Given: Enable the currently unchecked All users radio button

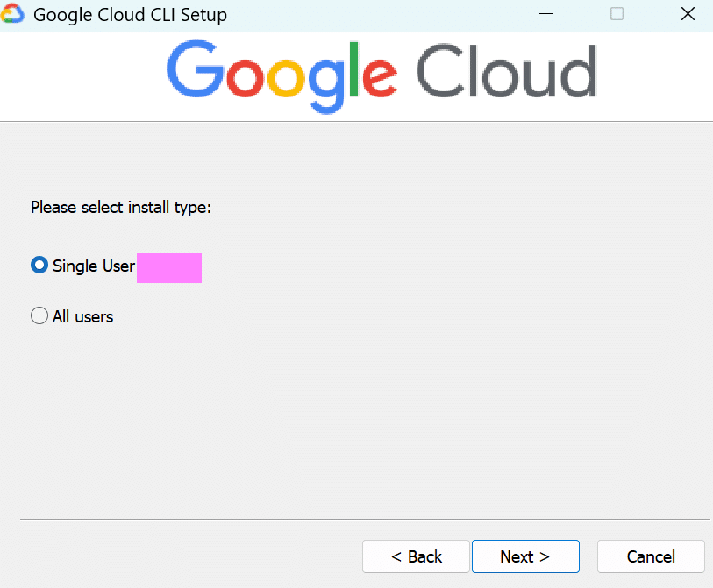Looking at the screenshot, I should coord(39,315).
